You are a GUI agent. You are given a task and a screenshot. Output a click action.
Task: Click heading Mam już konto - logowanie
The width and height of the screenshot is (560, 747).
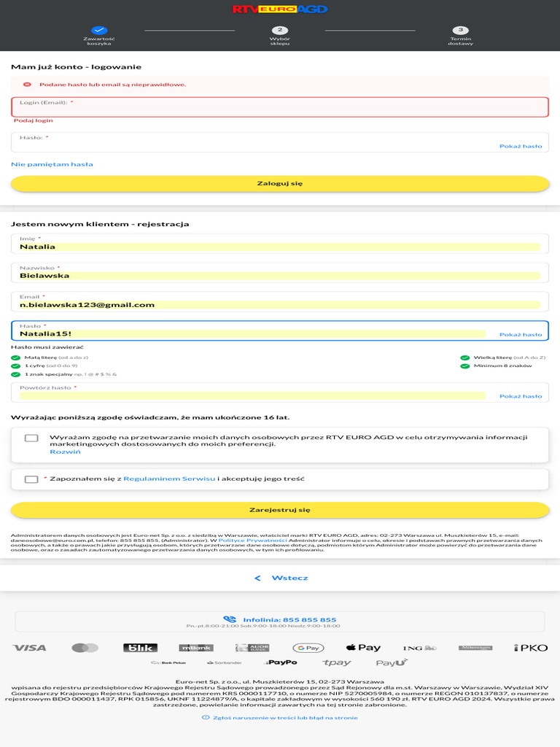tap(76, 67)
